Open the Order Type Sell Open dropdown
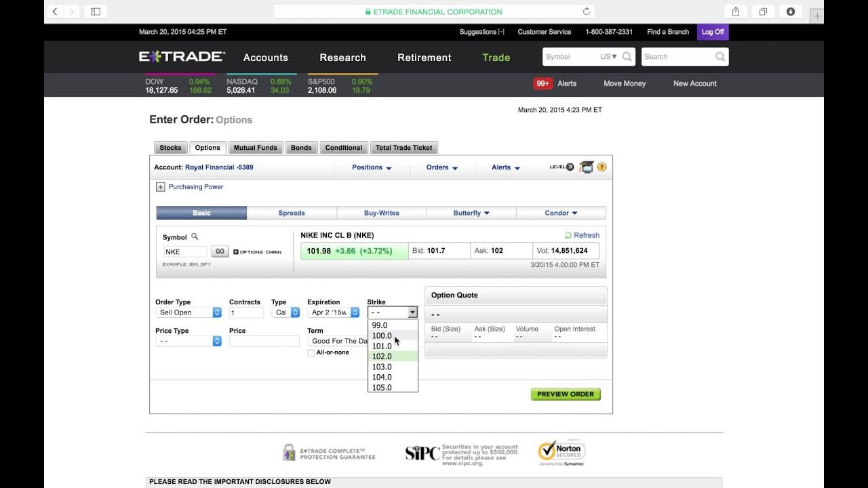This screenshot has height=488, width=868. click(189, 312)
